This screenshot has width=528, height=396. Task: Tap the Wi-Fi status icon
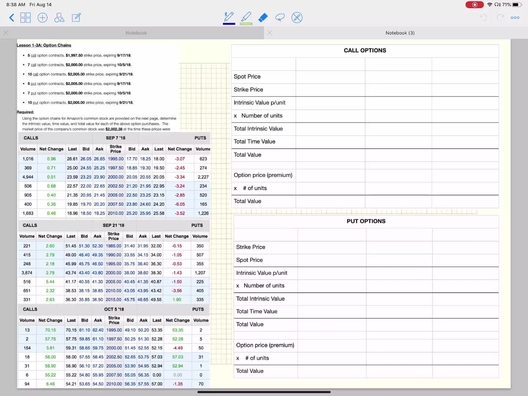point(490,5)
